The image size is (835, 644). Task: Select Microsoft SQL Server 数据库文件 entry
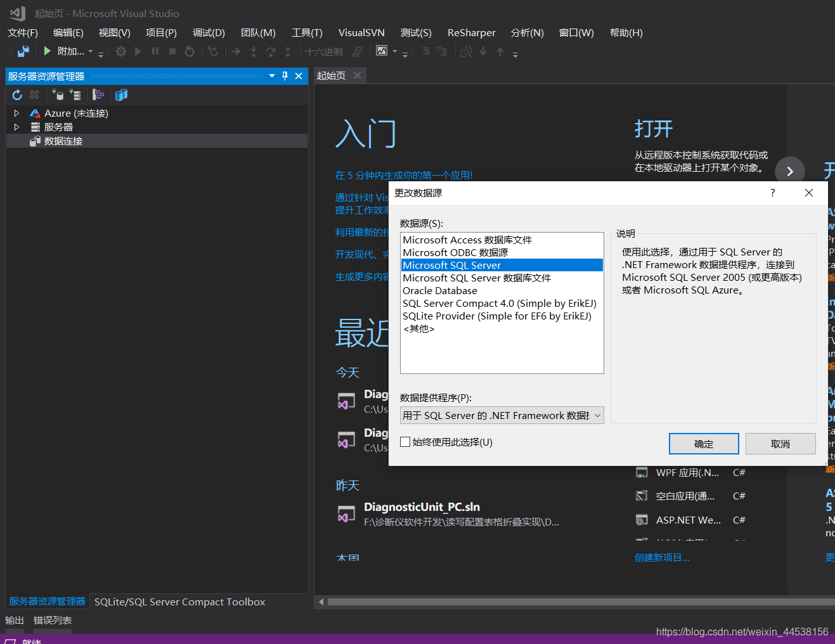coord(502,278)
